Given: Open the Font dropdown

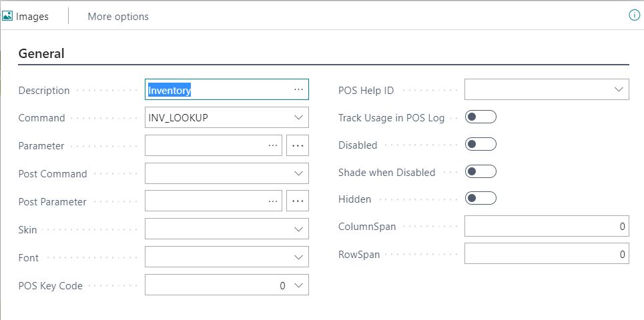Looking at the screenshot, I should [x=298, y=257].
